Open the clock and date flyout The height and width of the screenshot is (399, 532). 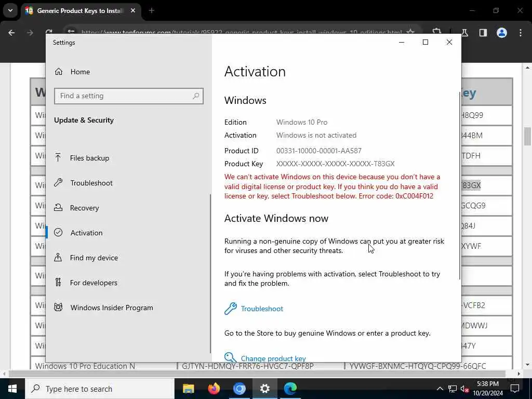[487, 389]
